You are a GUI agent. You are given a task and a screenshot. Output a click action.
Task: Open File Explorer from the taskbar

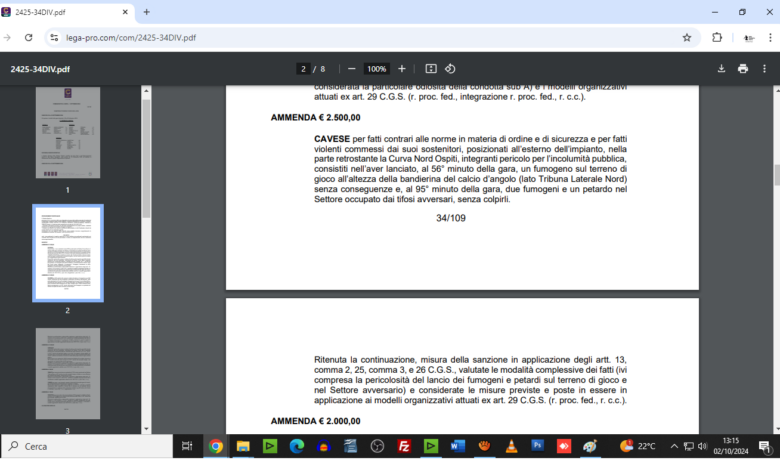[x=243, y=446]
